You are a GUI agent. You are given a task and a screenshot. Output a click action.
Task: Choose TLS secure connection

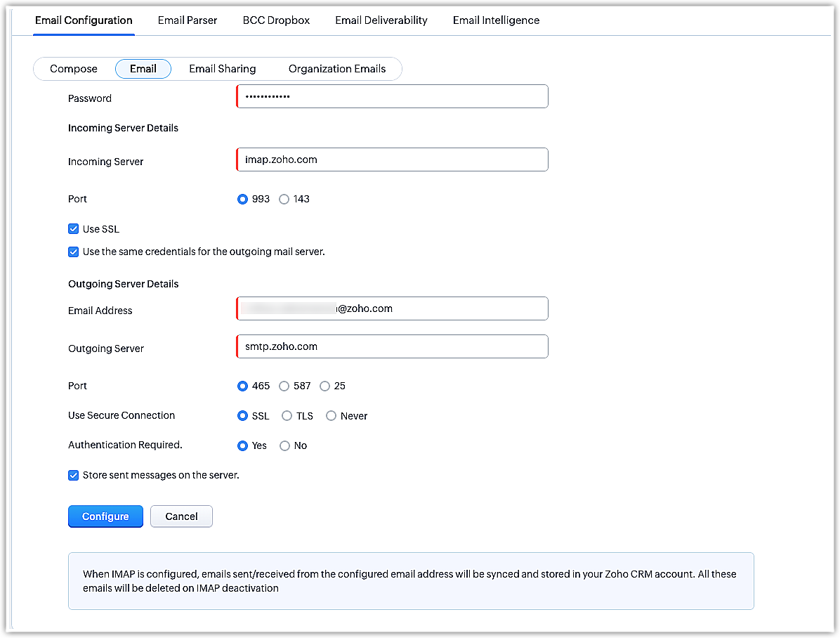287,416
